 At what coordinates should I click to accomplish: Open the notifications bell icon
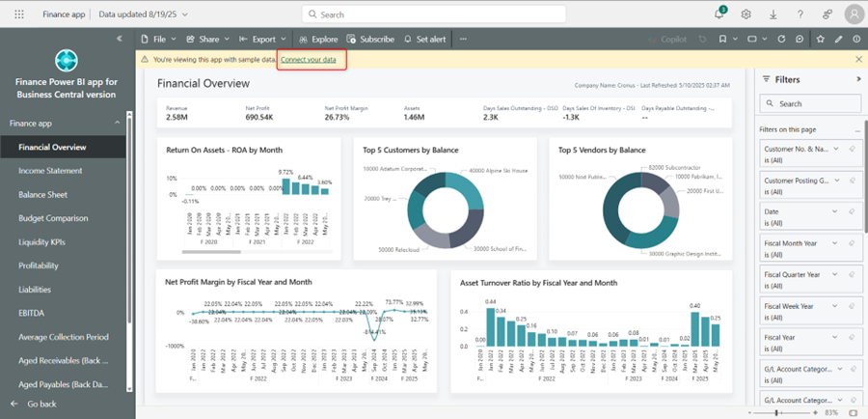pyautogui.click(x=719, y=14)
